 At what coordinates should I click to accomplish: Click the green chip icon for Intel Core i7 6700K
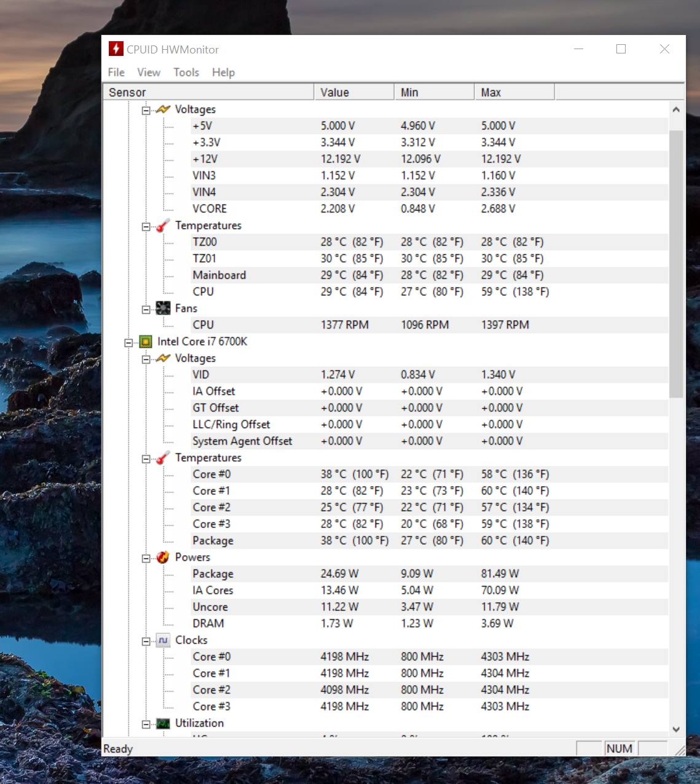[x=146, y=341]
